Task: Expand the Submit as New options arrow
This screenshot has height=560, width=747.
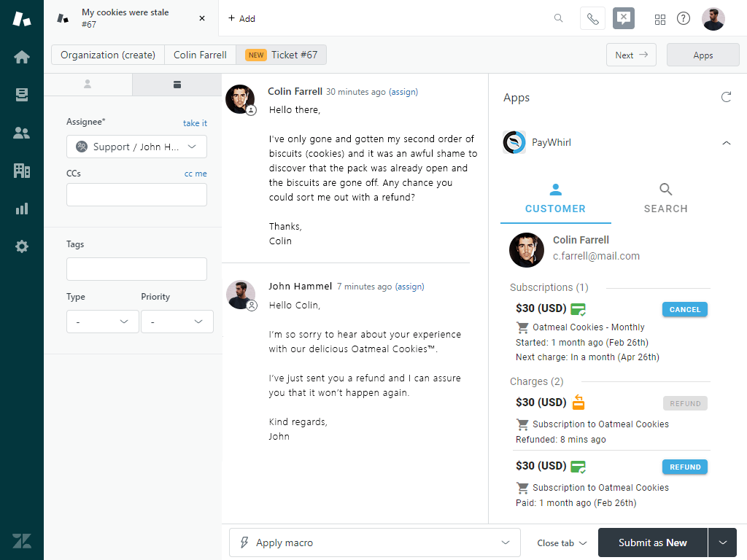Action: pos(723,542)
